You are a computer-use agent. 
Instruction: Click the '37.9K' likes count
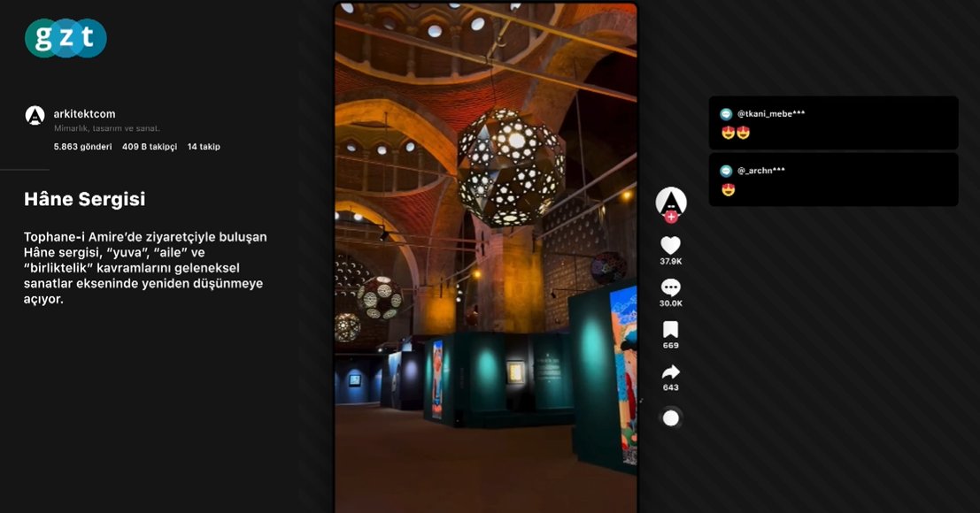(x=671, y=262)
